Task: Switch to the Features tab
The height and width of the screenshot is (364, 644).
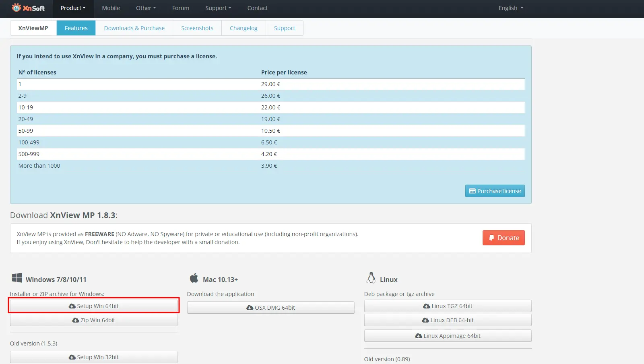Action: [76, 28]
